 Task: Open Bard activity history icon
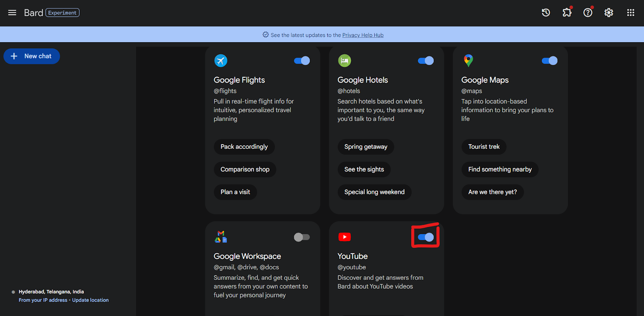tap(546, 12)
